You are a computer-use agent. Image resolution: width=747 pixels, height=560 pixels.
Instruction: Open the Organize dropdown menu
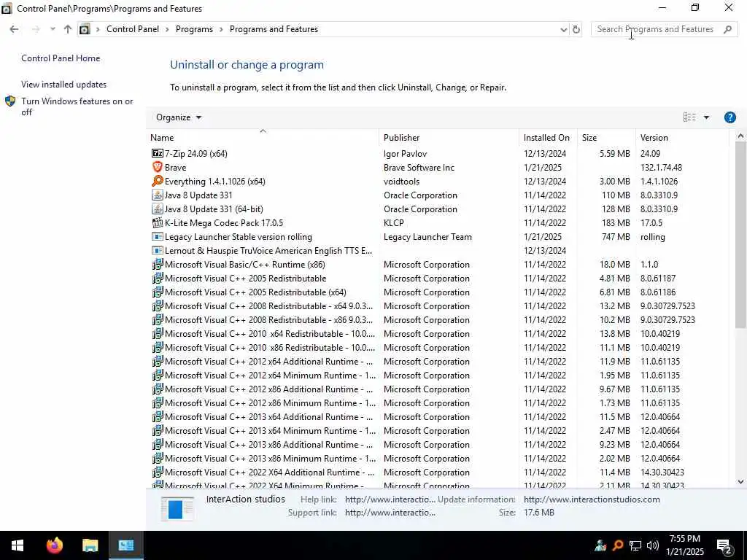[179, 117]
